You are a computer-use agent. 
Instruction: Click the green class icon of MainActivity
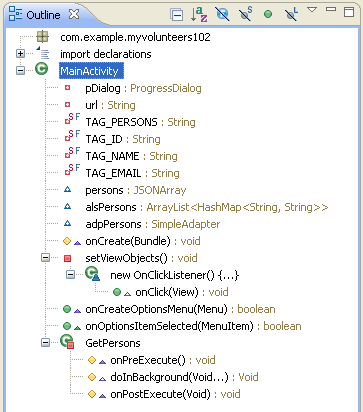coord(42,69)
